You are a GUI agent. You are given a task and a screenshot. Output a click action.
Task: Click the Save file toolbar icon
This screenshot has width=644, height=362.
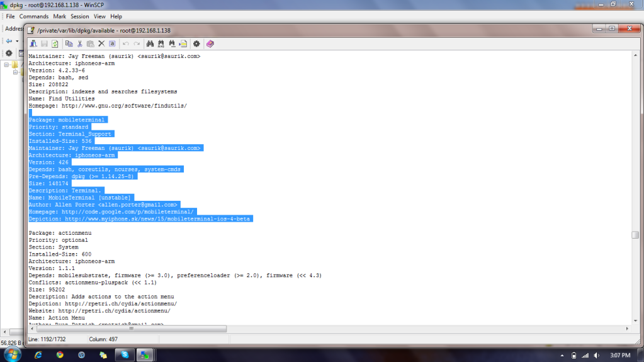[x=44, y=43]
